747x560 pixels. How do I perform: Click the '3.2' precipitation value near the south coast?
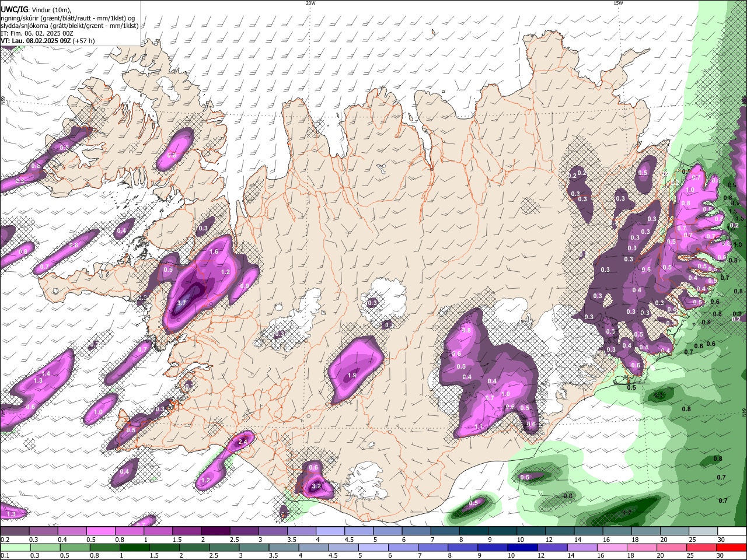point(317,486)
